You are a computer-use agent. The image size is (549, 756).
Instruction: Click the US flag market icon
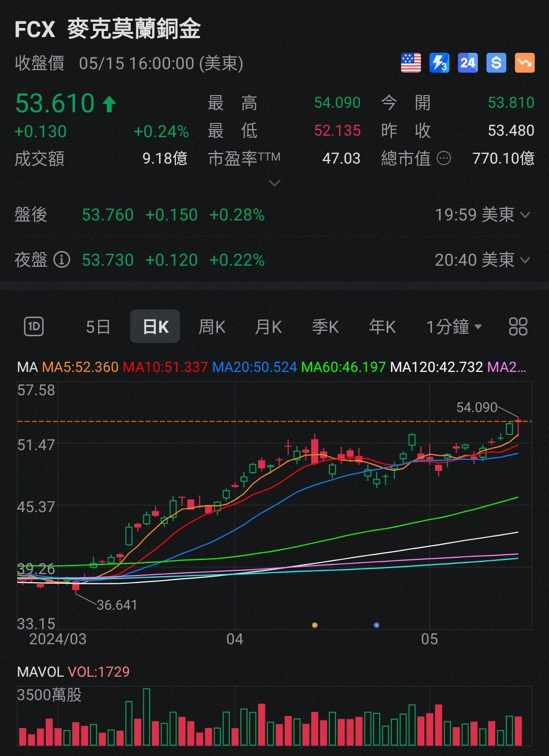coord(411,62)
